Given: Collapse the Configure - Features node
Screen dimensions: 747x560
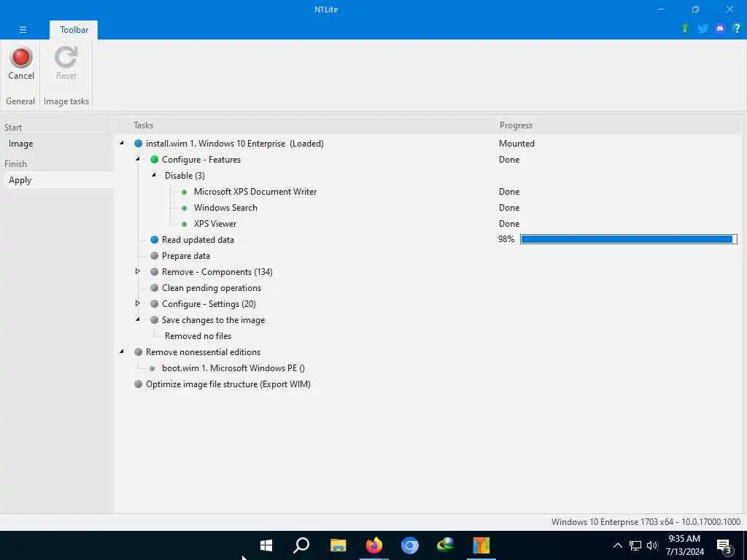Looking at the screenshot, I should (138, 159).
